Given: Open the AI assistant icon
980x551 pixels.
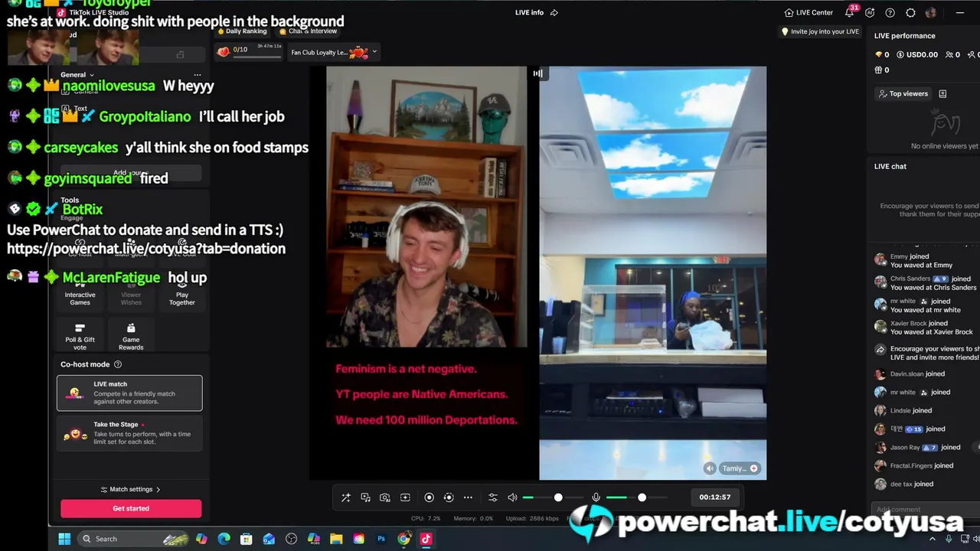Looking at the screenshot, I should pyautogui.click(x=870, y=12).
